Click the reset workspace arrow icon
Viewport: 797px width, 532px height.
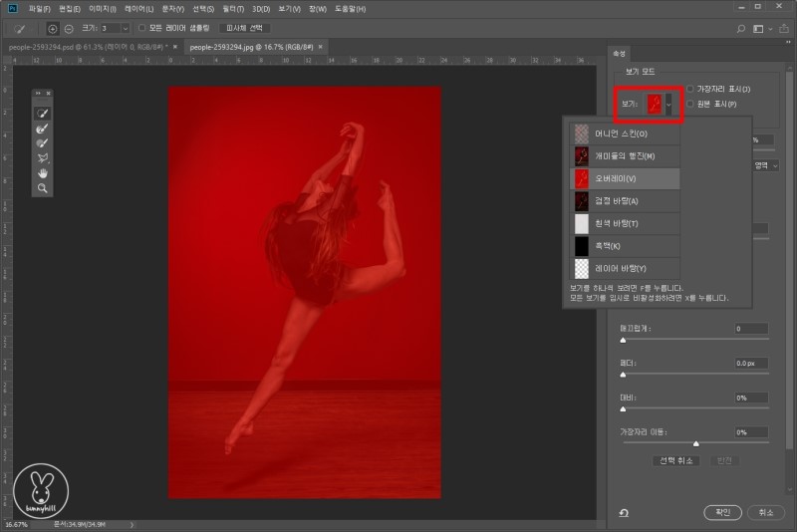click(624, 512)
